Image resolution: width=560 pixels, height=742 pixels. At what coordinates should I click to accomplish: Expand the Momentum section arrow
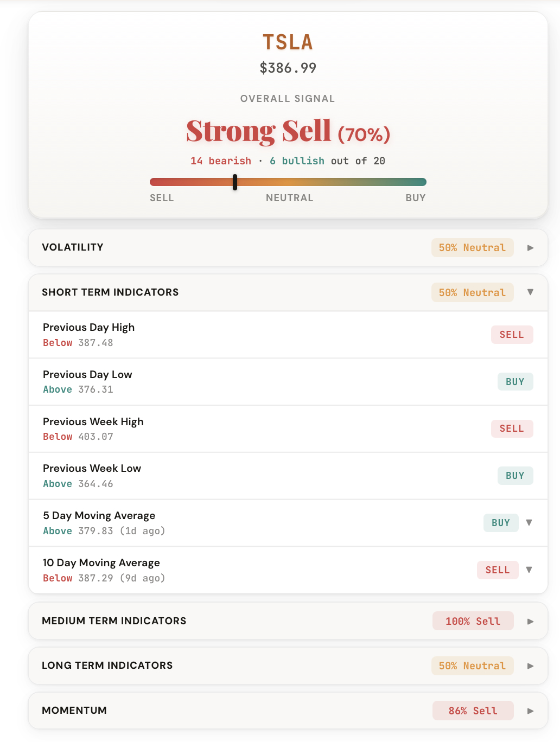530,711
